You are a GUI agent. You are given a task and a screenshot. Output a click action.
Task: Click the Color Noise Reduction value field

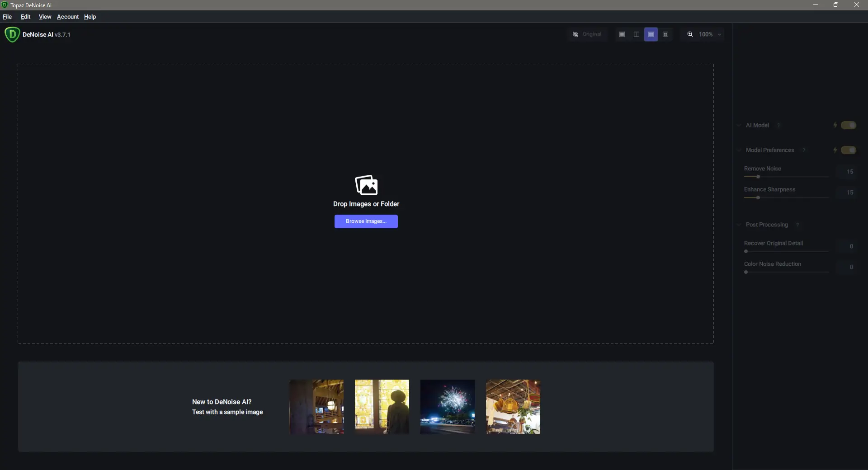[846, 267]
